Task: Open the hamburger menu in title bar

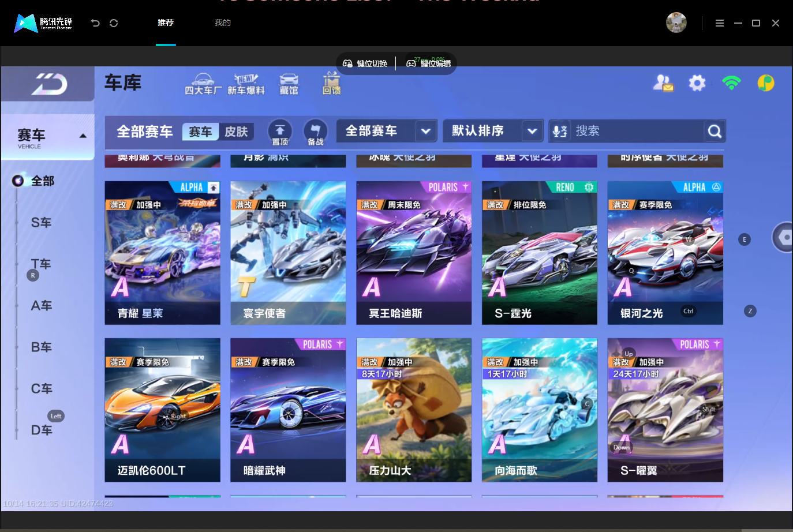Action: (720, 23)
